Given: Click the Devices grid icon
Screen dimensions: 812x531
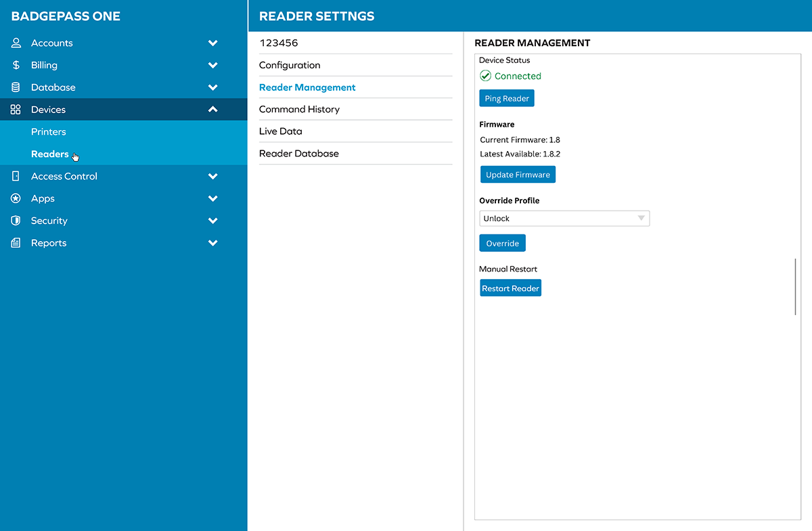Looking at the screenshot, I should [16, 110].
